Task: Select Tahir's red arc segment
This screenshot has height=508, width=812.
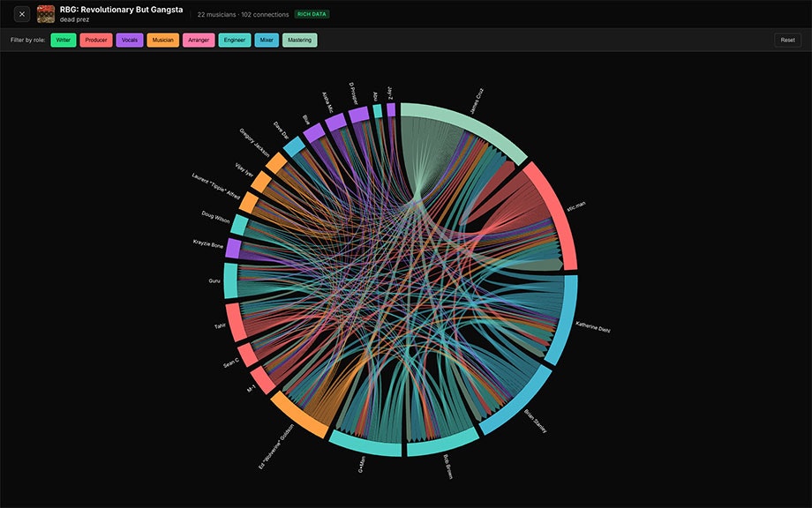Action: pos(235,322)
